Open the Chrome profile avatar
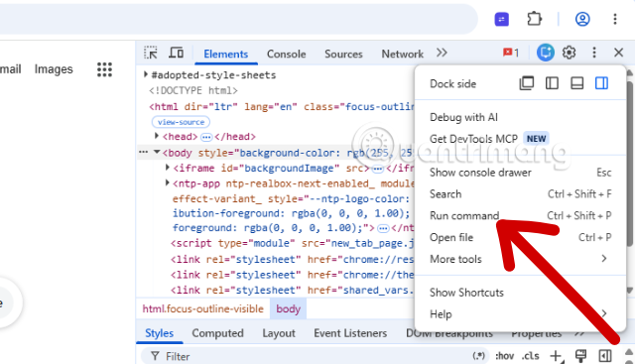 582,19
